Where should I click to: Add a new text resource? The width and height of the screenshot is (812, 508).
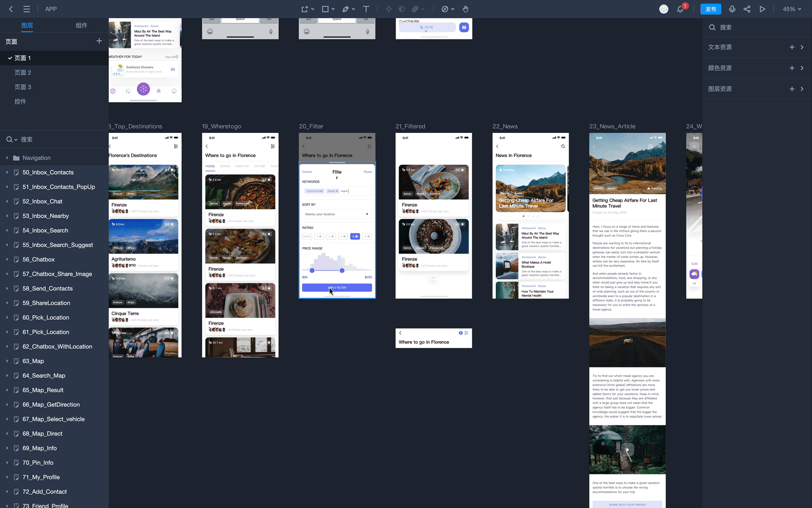(x=792, y=47)
